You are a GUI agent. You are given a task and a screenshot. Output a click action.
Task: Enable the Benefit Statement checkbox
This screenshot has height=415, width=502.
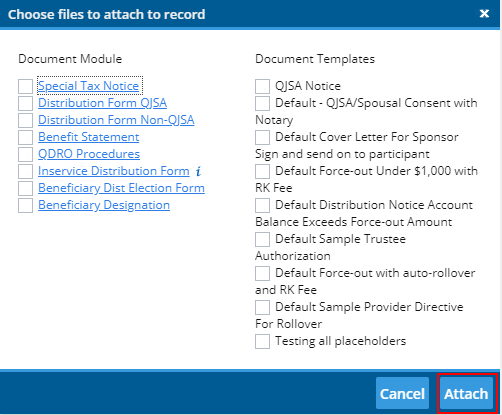[x=25, y=137]
